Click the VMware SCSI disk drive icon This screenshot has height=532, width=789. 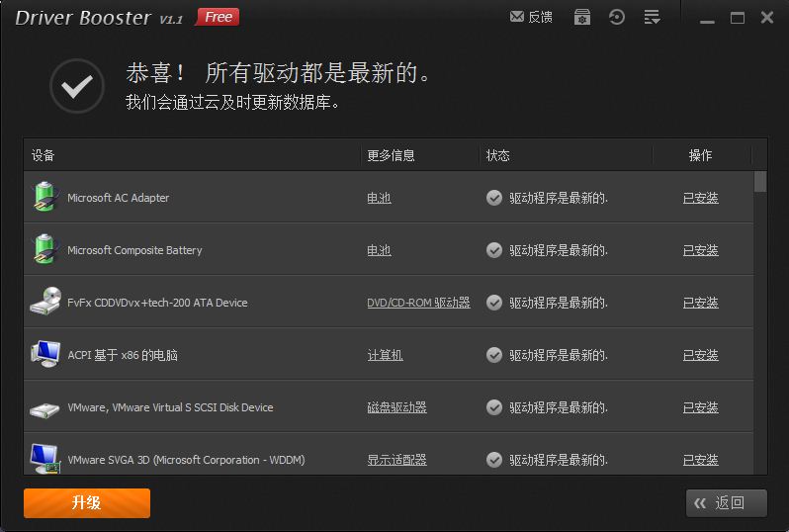pyautogui.click(x=44, y=408)
